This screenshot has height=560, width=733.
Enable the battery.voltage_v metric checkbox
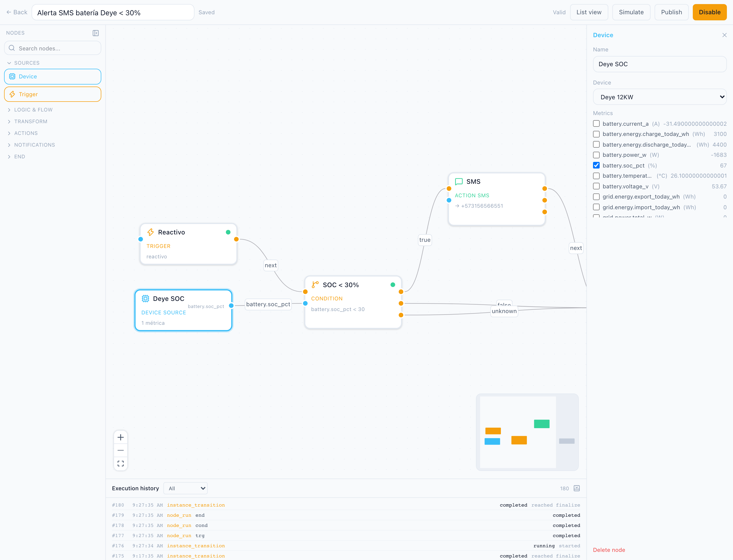596,186
